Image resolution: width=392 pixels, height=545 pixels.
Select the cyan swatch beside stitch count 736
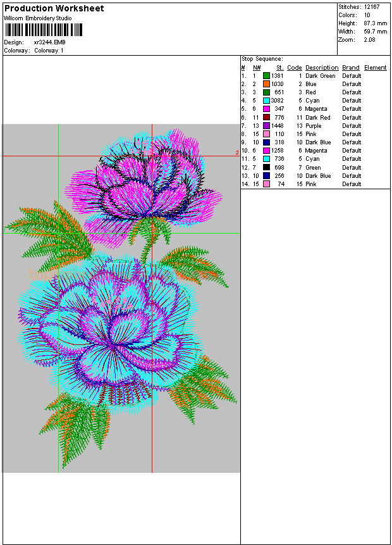tap(266, 159)
